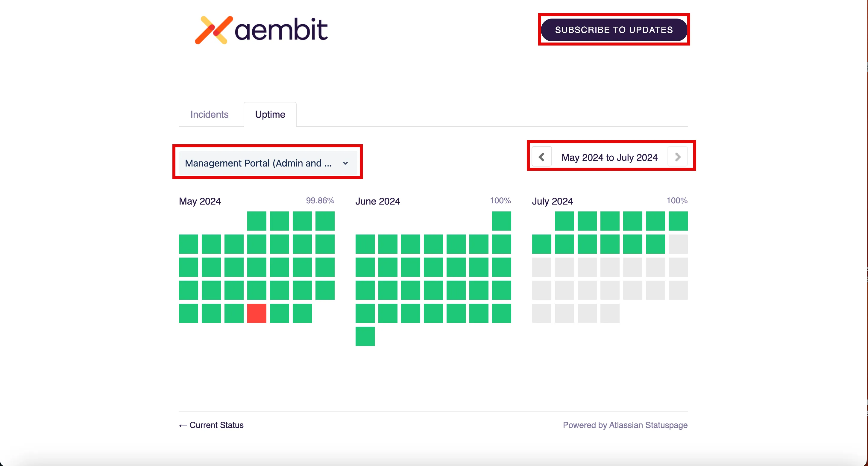Click the back chevron to view earlier months

point(542,157)
